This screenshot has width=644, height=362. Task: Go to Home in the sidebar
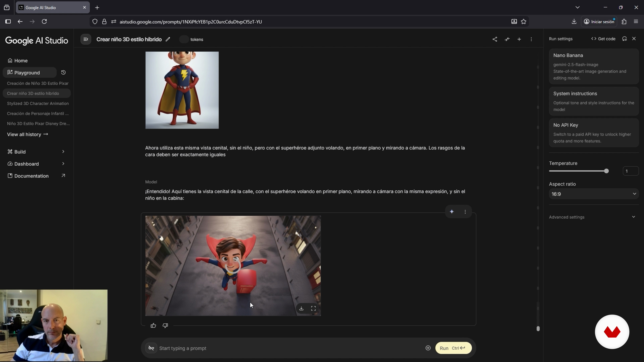pos(21,61)
